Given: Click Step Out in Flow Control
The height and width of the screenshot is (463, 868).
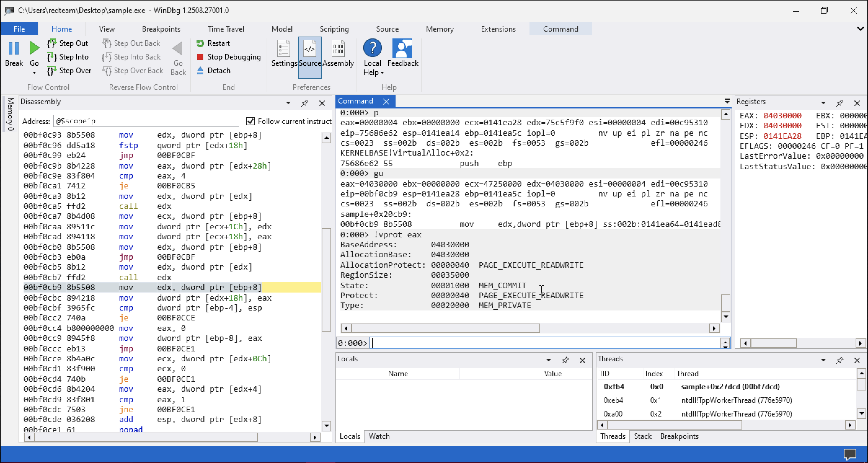Looking at the screenshot, I should pyautogui.click(x=68, y=43).
